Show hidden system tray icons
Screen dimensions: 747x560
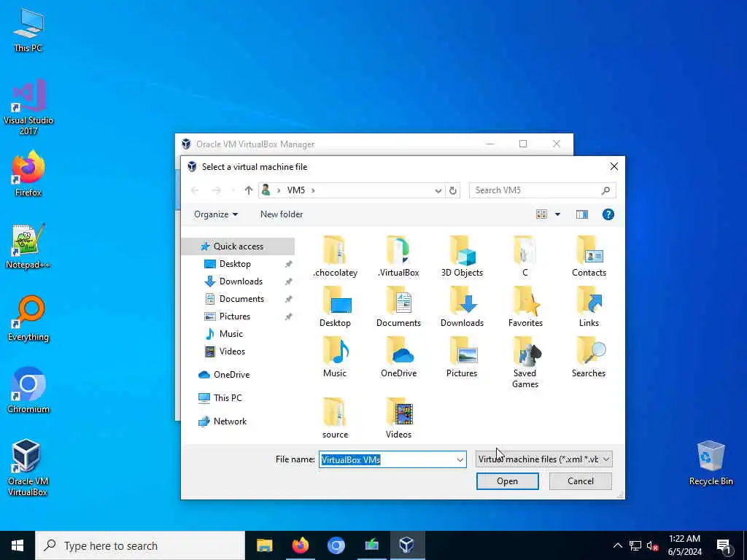617,545
